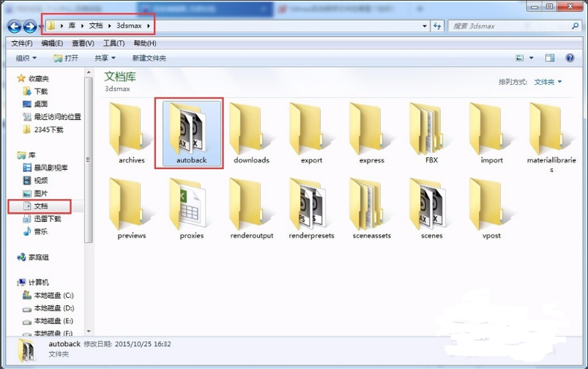
Task: Open 下载 in the sidebar
Action: pyautogui.click(x=35, y=91)
